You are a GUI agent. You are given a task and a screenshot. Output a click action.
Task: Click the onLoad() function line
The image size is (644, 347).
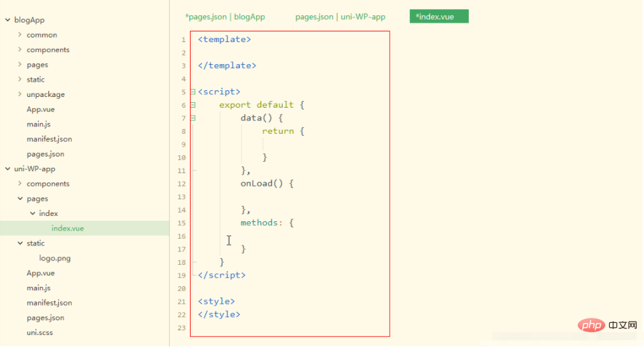click(267, 184)
